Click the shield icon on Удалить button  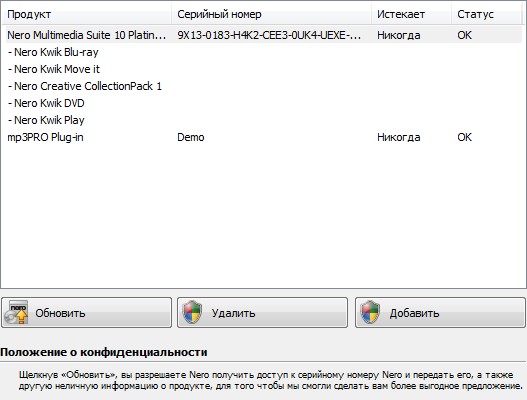[192, 312]
